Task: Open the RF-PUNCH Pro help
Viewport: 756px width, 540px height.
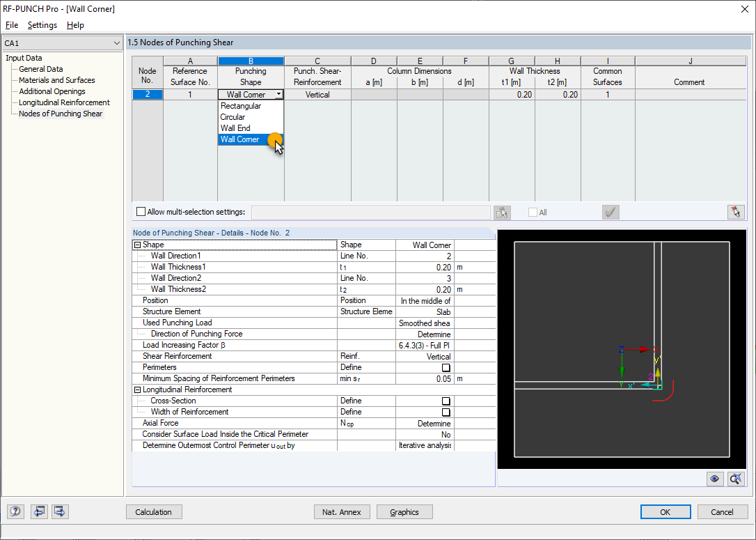Action: click(x=15, y=511)
